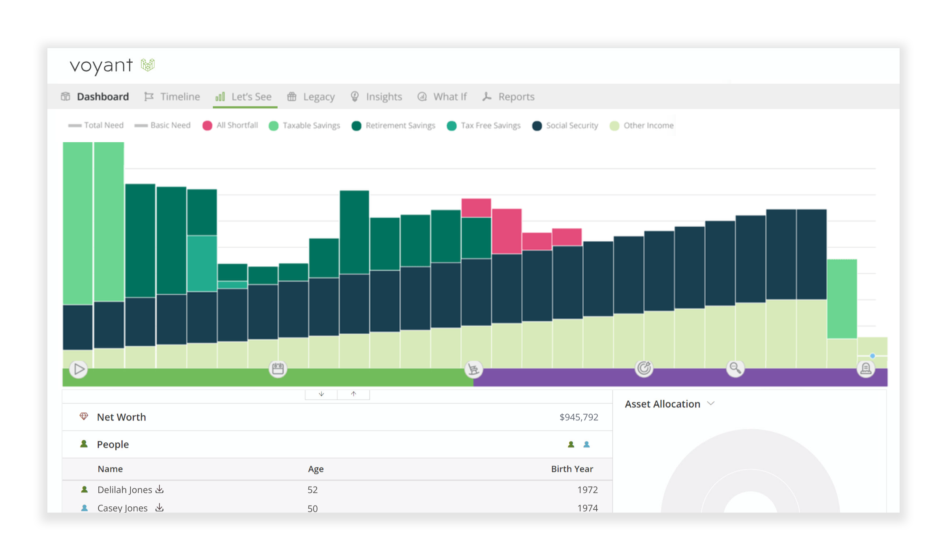The width and height of the screenshot is (947, 560).
Task: Click the Dashboard briefcase icon
Action: coord(66,96)
